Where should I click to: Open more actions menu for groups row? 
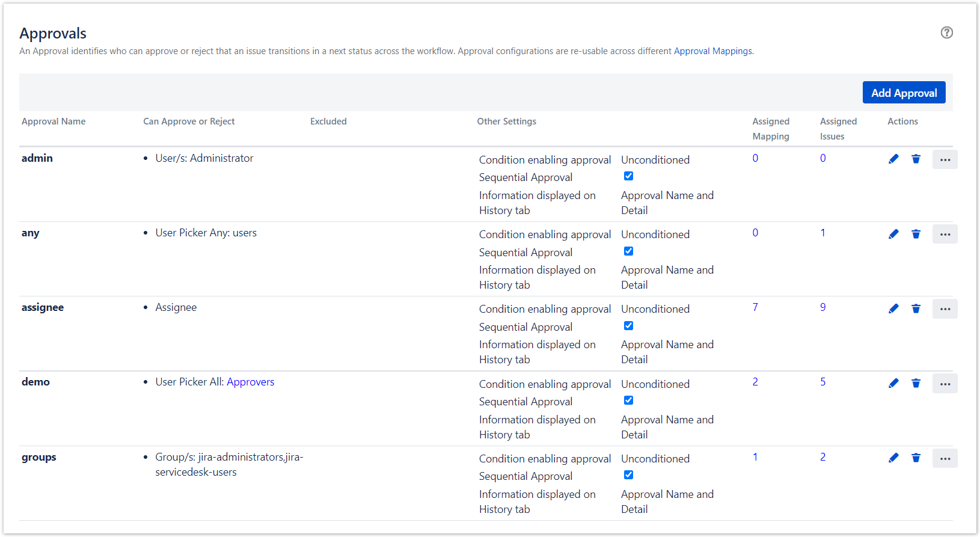tap(945, 458)
